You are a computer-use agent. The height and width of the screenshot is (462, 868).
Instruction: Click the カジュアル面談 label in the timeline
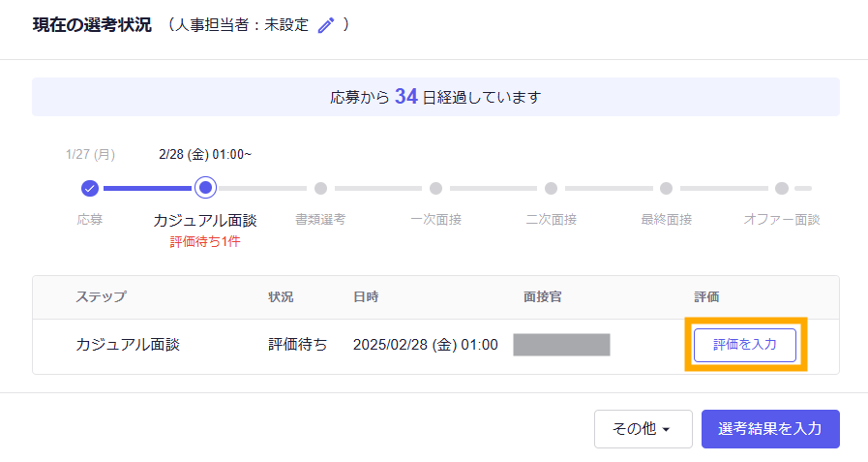pyautogui.click(x=205, y=221)
